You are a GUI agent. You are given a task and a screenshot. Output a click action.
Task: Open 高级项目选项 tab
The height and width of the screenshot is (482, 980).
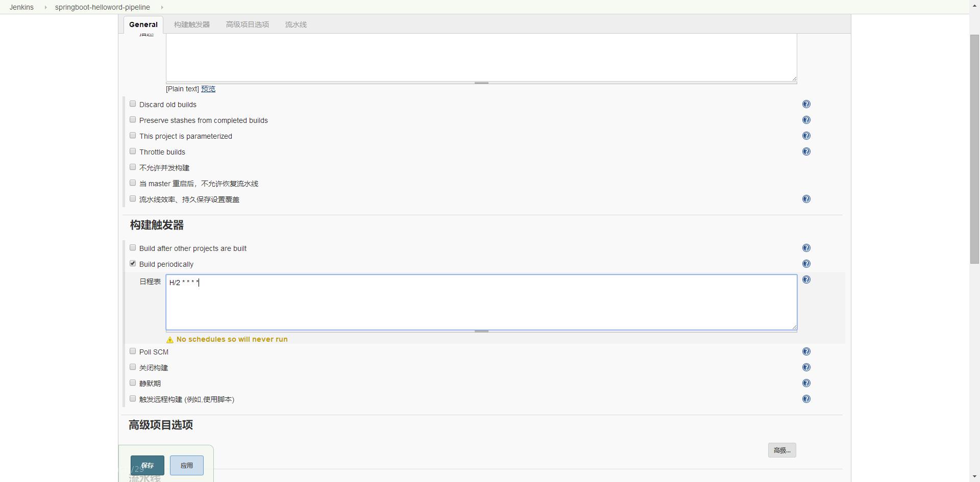pyautogui.click(x=248, y=24)
